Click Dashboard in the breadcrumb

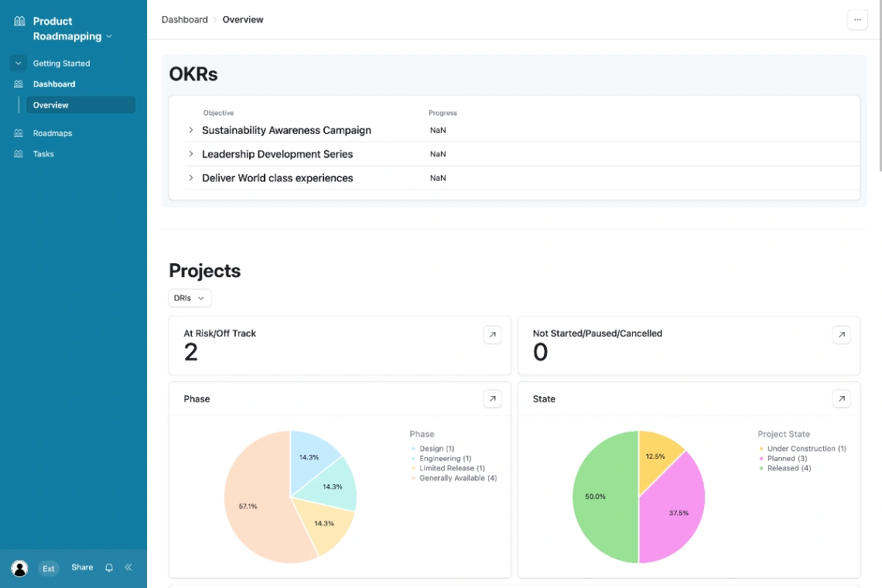click(184, 19)
